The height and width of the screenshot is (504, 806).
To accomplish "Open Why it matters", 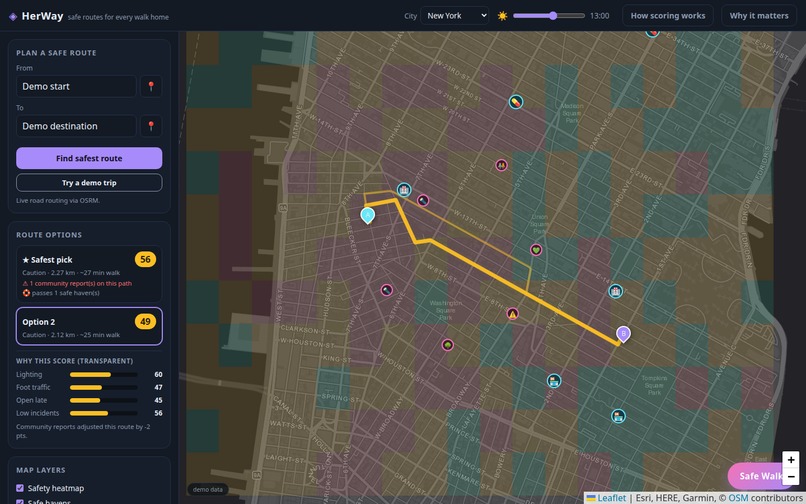I will pyautogui.click(x=759, y=15).
